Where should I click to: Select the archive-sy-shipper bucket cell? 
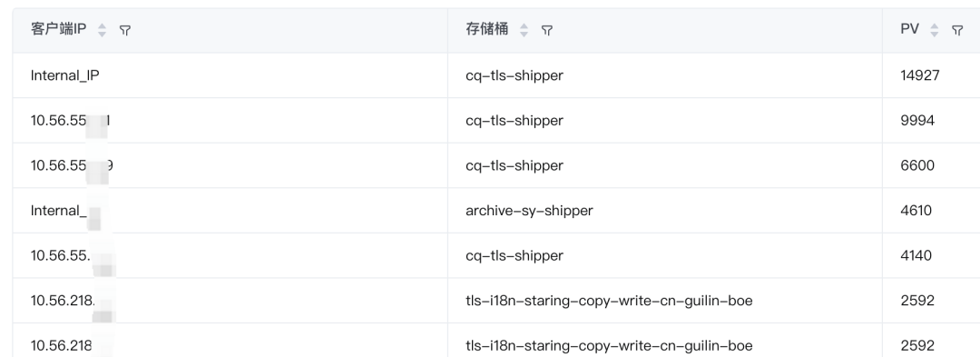pyautogui.click(x=529, y=211)
